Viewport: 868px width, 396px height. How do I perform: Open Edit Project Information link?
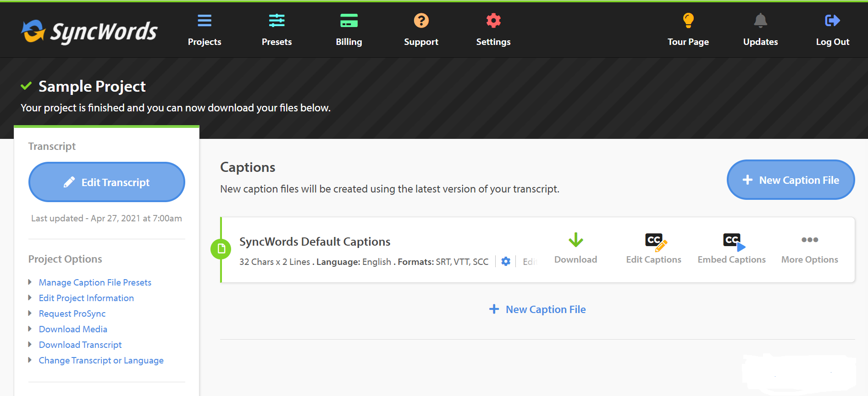tap(86, 298)
